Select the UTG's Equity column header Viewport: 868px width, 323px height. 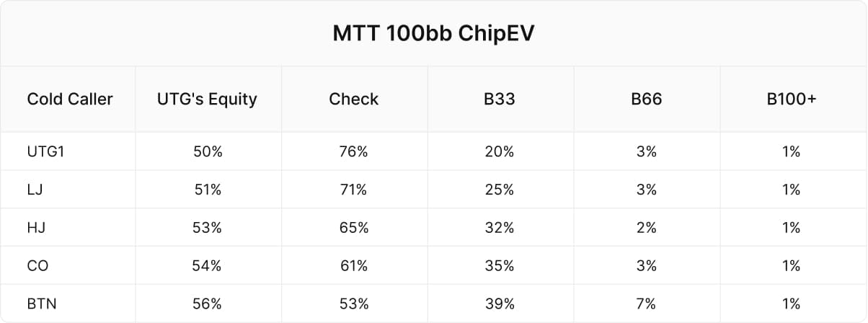click(207, 99)
